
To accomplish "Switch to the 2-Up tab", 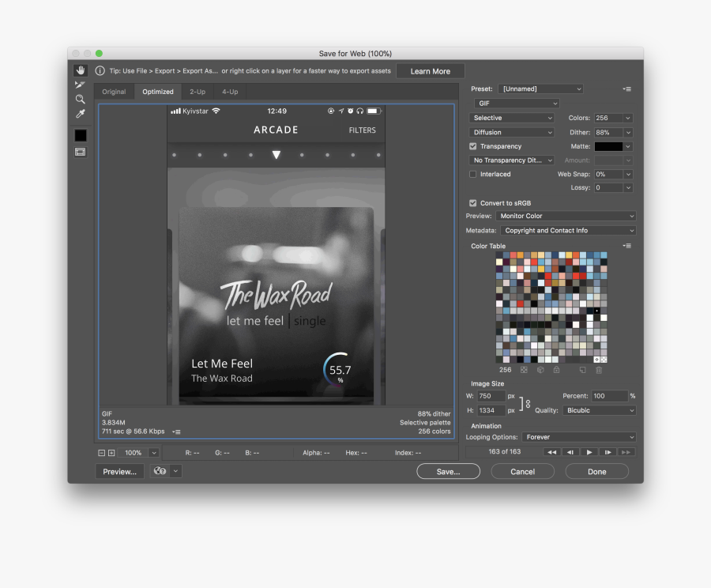I will [x=197, y=92].
